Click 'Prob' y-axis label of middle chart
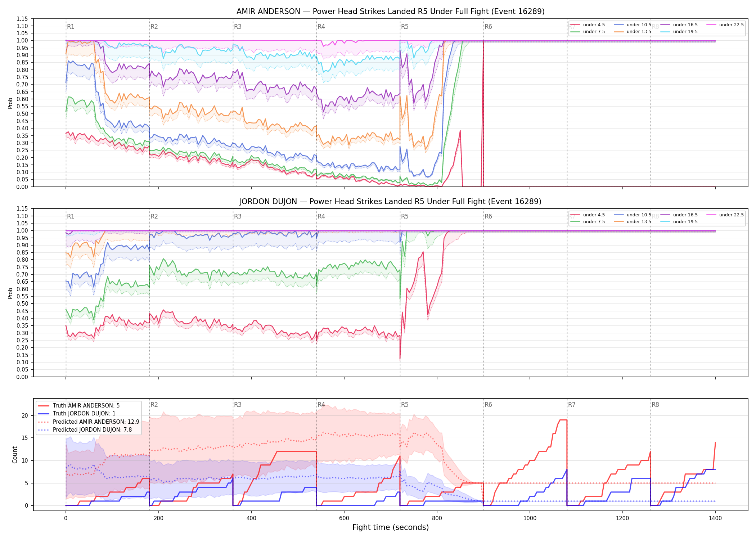Viewport: 756px width, 540px height. point(10,293)
